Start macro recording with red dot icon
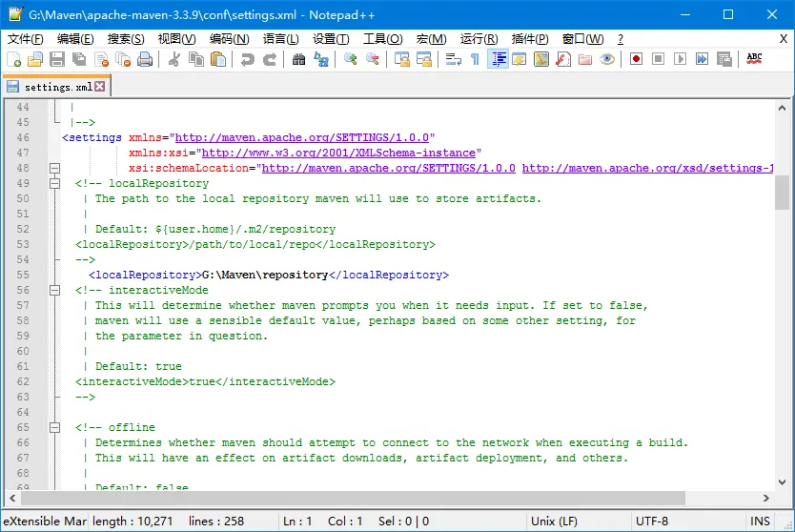This screenshot has width=795, height=532. 636,59
